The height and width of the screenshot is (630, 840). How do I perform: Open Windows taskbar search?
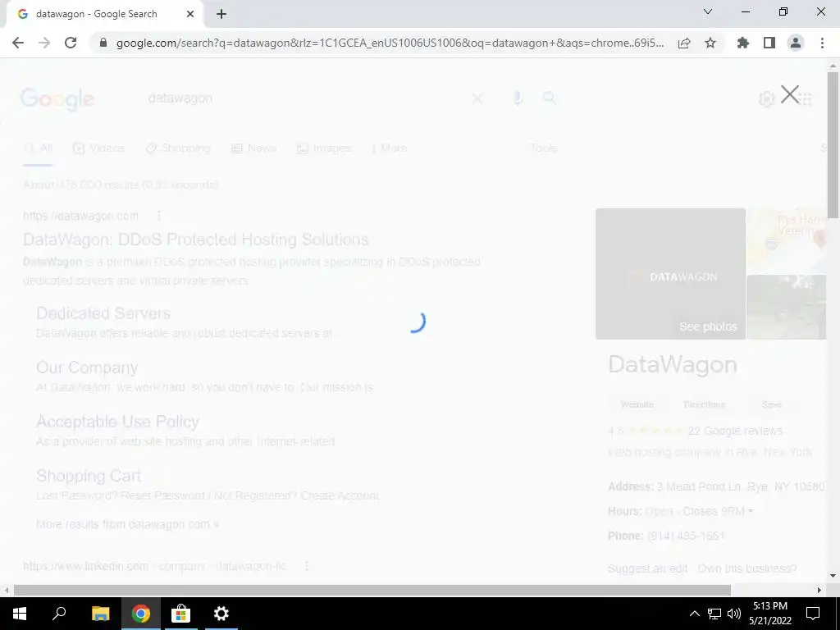pyautogui.click(x=59, y=614)
